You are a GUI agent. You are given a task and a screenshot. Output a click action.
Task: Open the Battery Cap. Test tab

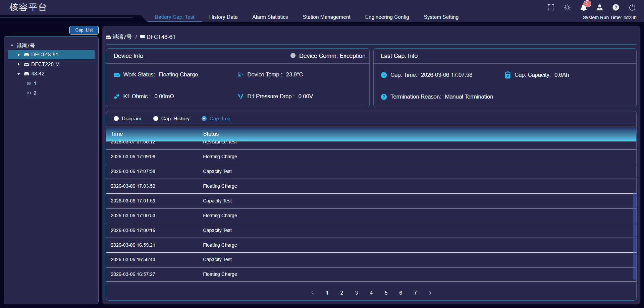coord(174,17)
